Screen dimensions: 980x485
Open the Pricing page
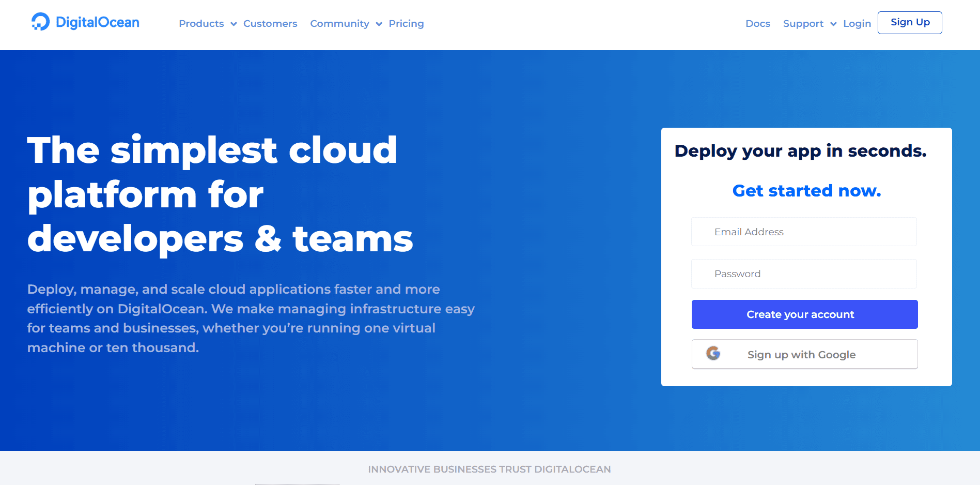coord(406,23)
